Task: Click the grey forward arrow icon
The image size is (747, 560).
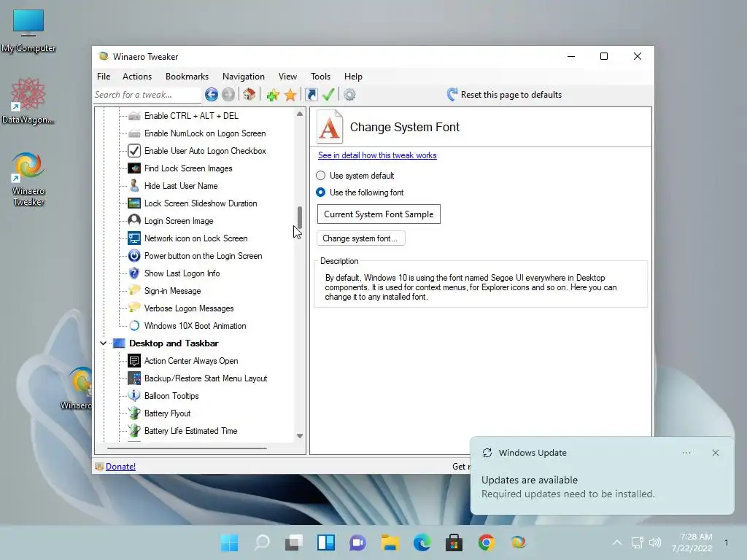Action: (x=228, y=95)
